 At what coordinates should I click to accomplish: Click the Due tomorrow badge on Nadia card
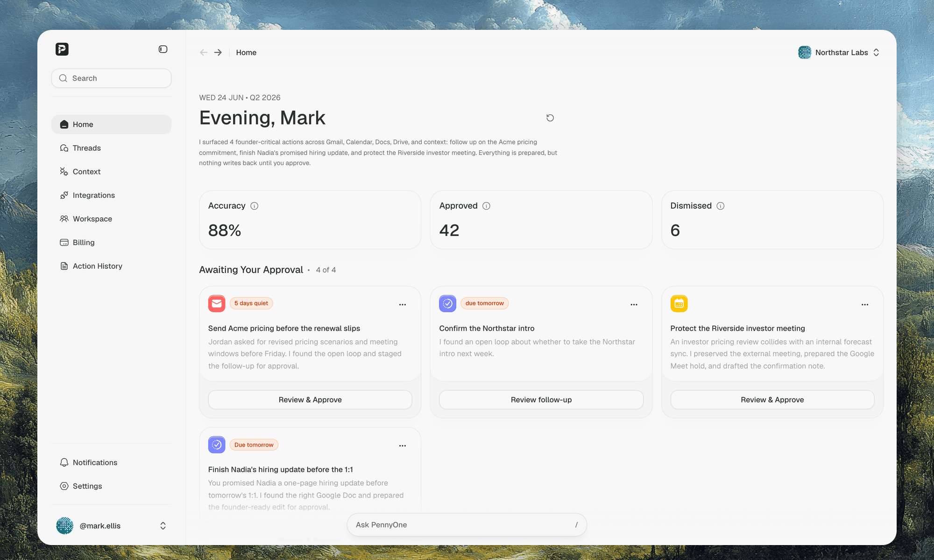tap(254, 445)
